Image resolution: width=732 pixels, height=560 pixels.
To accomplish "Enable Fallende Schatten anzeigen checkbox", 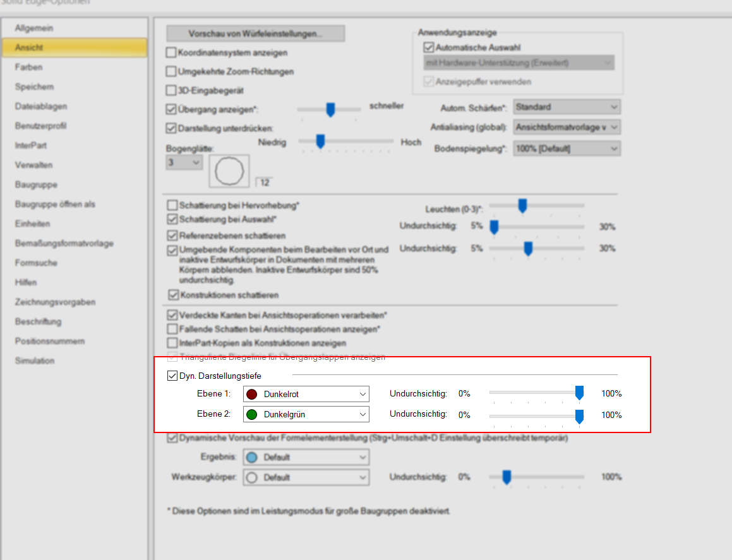I will (172, 329).
